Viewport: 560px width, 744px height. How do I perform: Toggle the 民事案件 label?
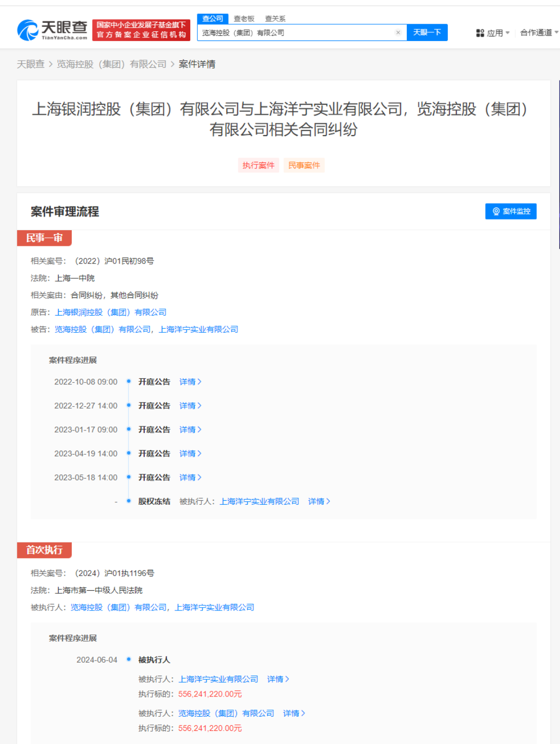coord(304,165)
